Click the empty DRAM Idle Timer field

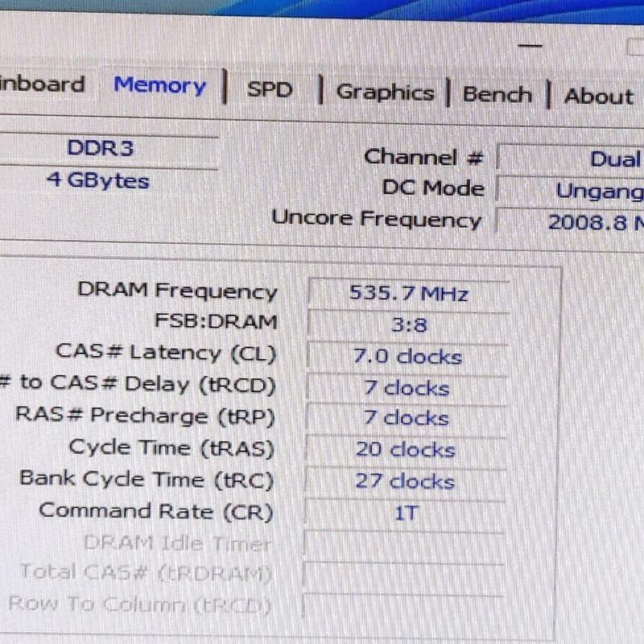(x=404, y=543)
